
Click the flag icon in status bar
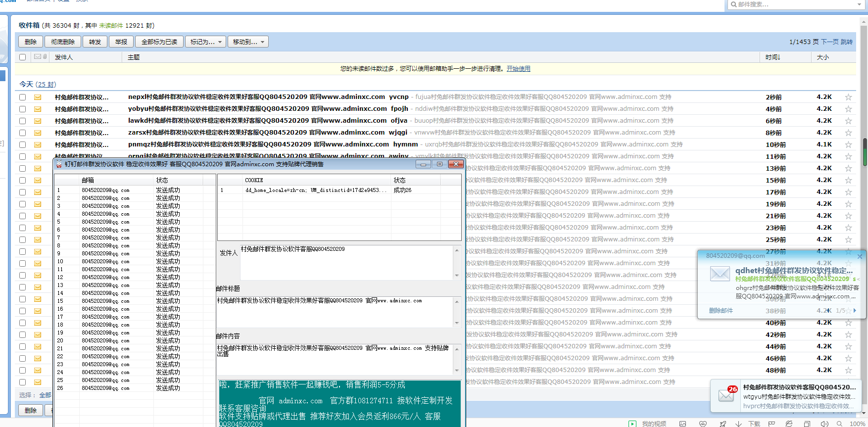pyautogui.click(x=771, y=424)
